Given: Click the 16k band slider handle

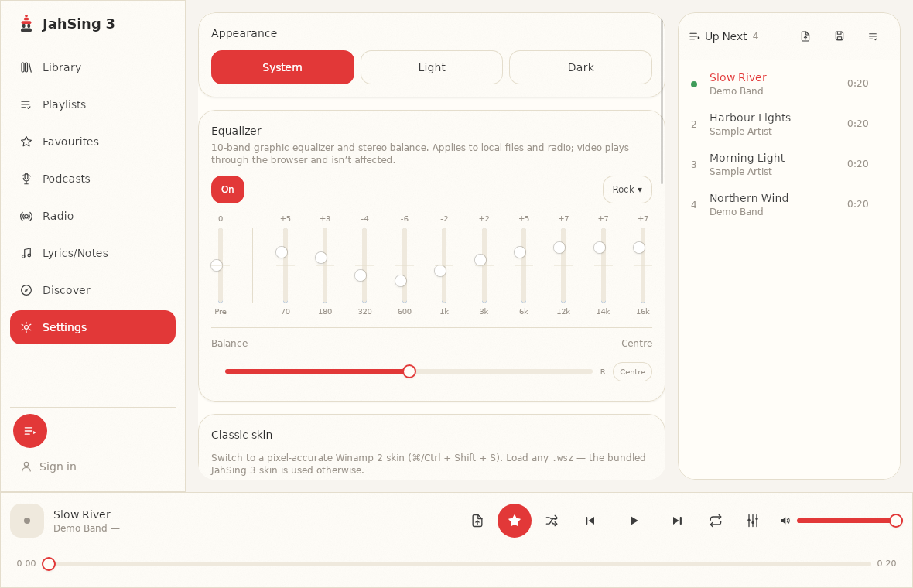Looking at the screenshot, I should [639, 248].
